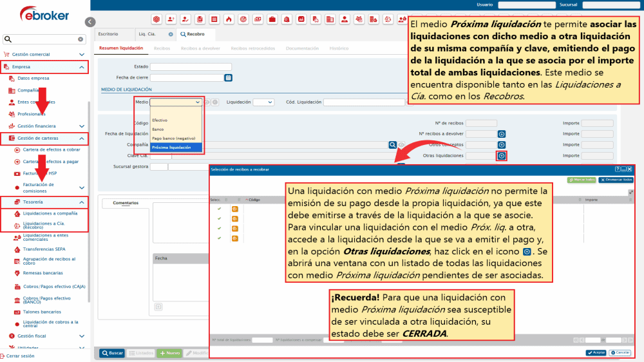The image size is (644, 362).
Task: Click the Nuevo button
Action: [169, 353]
